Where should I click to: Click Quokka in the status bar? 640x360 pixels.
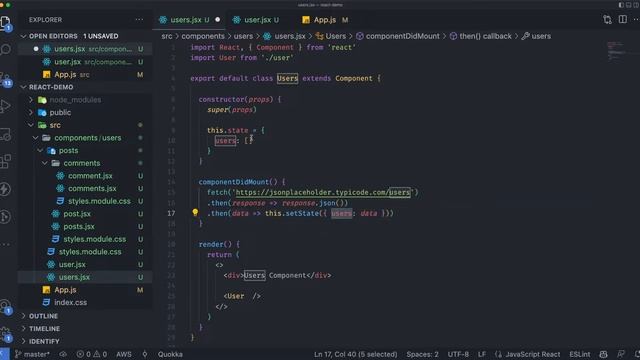coord(170,354)
